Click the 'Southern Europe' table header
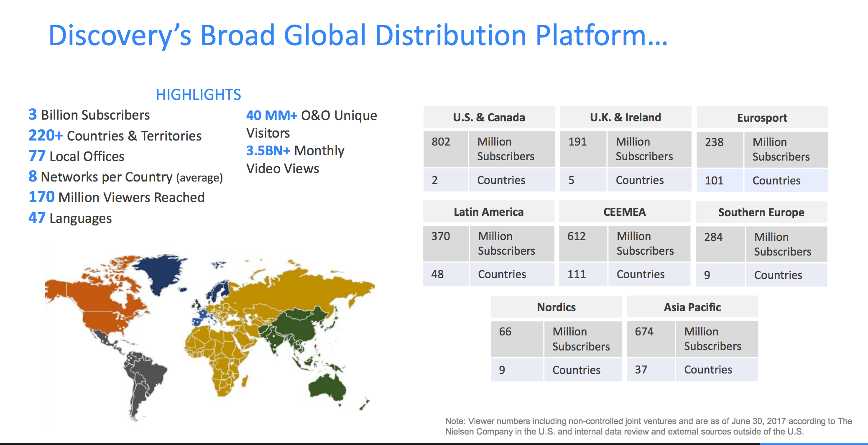 click(x=761, y=212)
